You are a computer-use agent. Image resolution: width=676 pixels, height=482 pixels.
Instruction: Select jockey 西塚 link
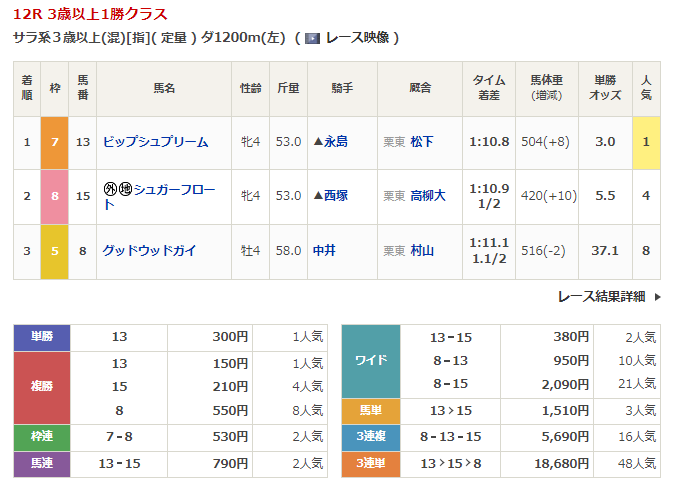click(x=336, y=196)
